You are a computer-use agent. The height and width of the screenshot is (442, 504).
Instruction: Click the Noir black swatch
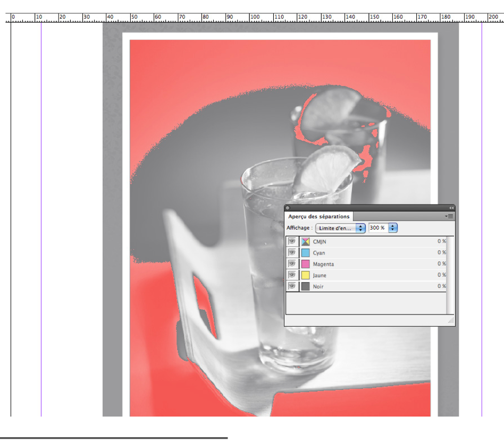click(306, 286)
